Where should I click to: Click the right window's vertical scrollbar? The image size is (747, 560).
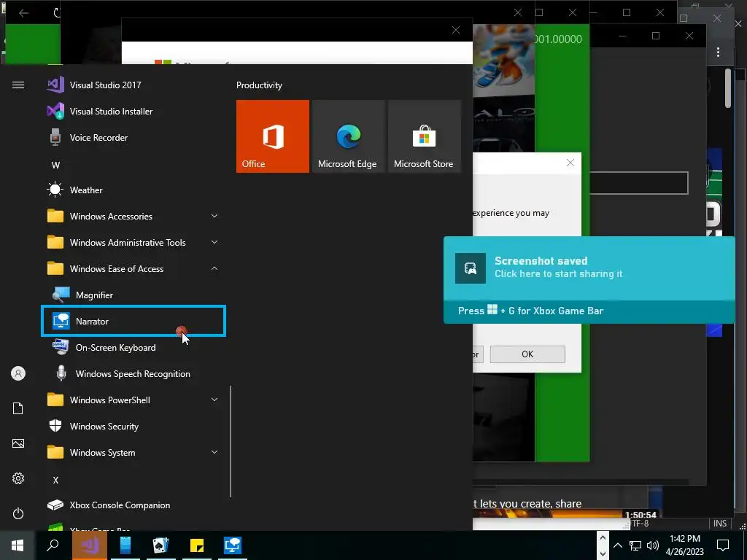[728, 88]
